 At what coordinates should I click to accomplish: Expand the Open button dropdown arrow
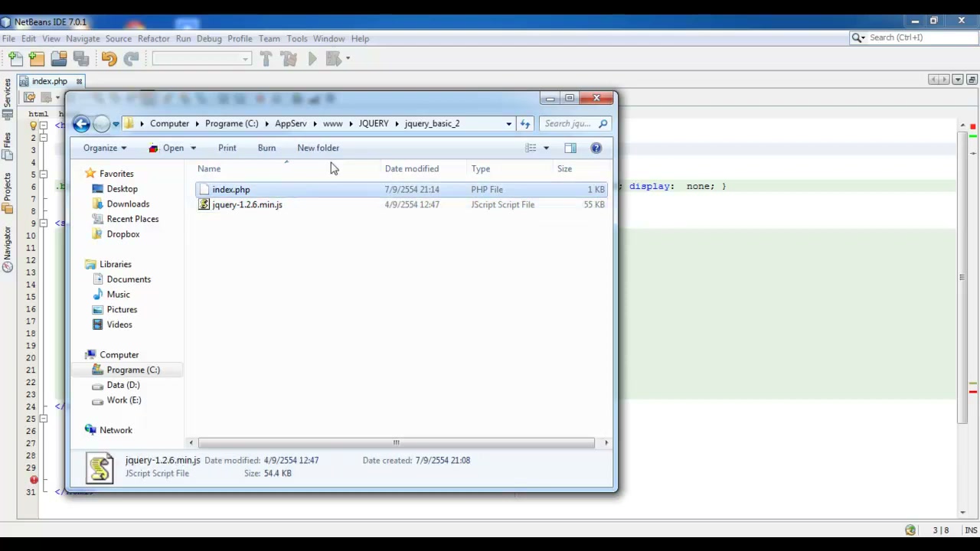click(x=193, y=148)
